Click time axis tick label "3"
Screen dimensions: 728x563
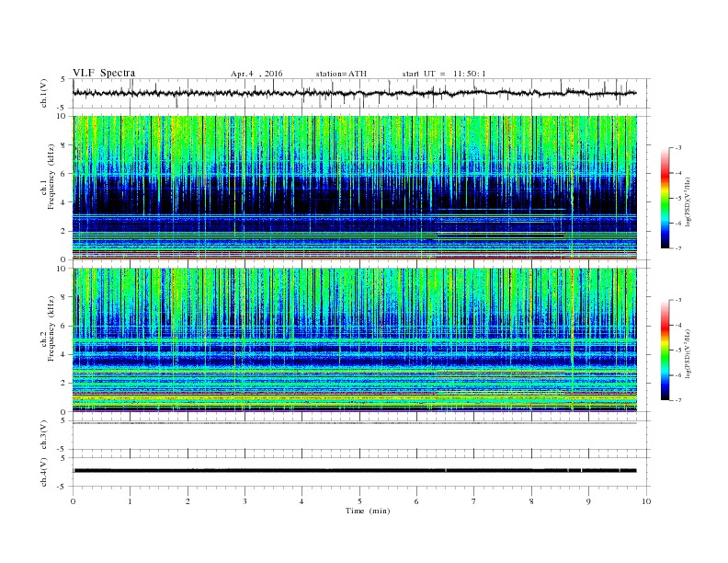pyautogui.click(x=245, y=501)
